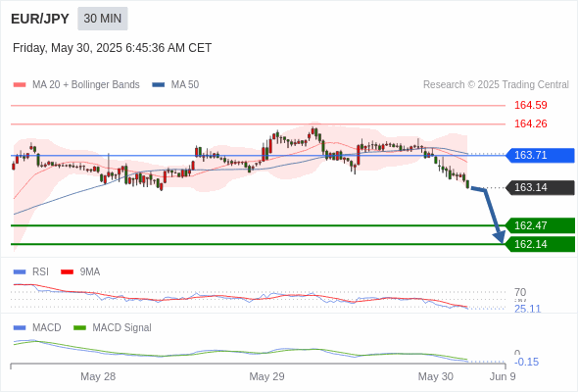Click the 164.26 resistance level label
The width and height of the screenshot is (578, 392).
coord(530,123)
